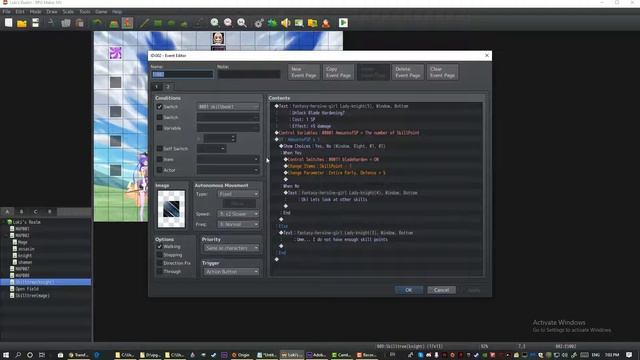The image size is (640, 360).
Task: Enable the Item condition checkbox
Action: click(160, 159)
